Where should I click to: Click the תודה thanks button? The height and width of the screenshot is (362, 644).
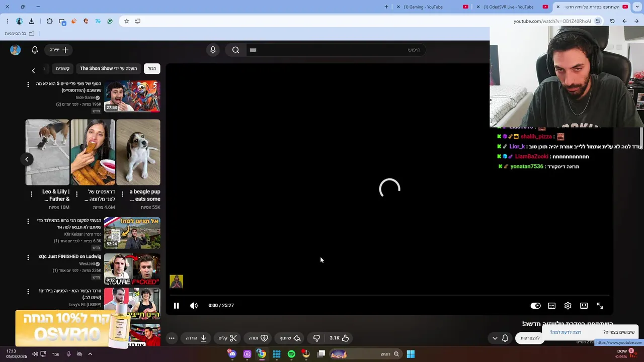[x=259, y=338]
